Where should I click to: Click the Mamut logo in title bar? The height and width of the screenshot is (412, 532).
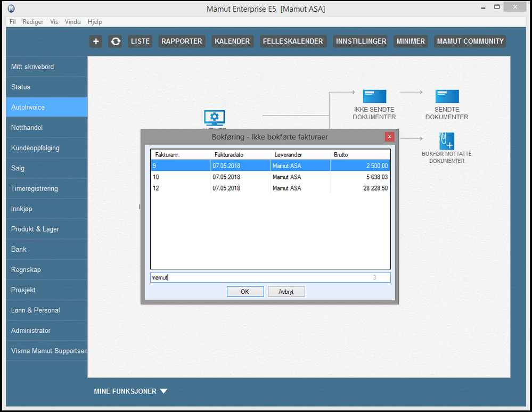(x=11, y=9)
